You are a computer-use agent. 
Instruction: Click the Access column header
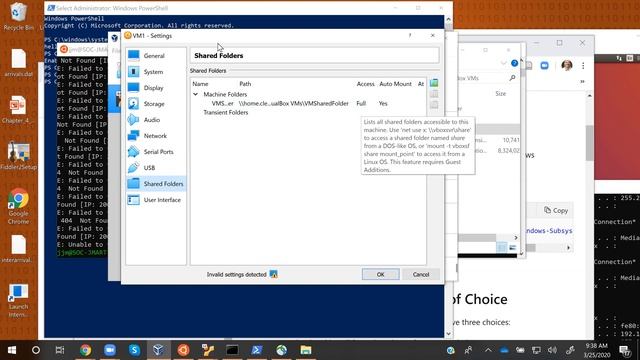(365, 84)
